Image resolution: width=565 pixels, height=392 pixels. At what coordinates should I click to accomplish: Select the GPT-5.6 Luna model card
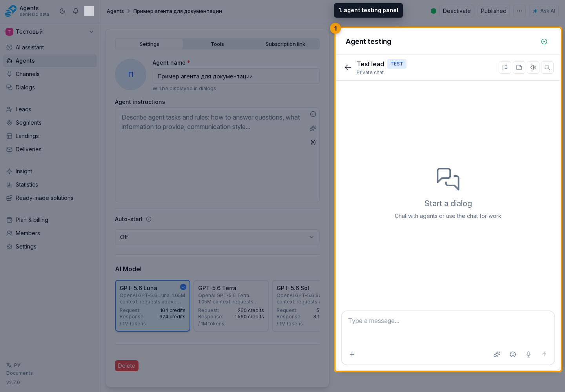click(153, 306)
